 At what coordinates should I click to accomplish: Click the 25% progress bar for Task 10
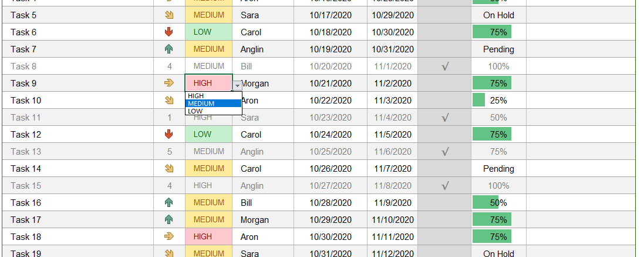click(479, 100)
